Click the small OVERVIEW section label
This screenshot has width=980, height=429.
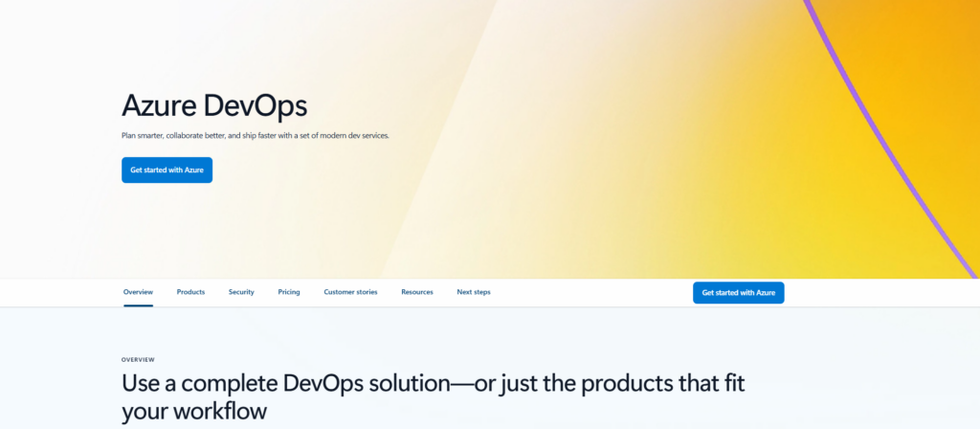click(138, 360)
